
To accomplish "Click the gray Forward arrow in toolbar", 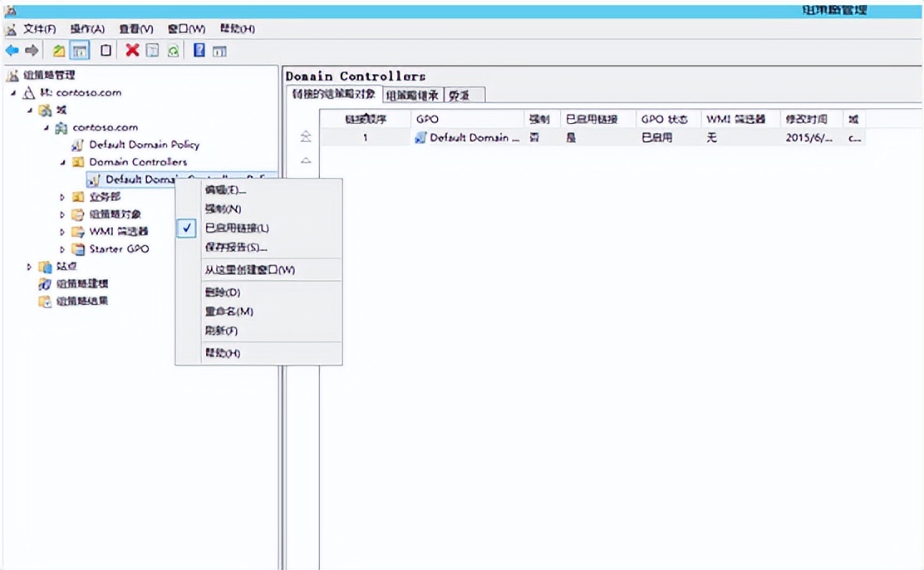I will coord(32,51).
